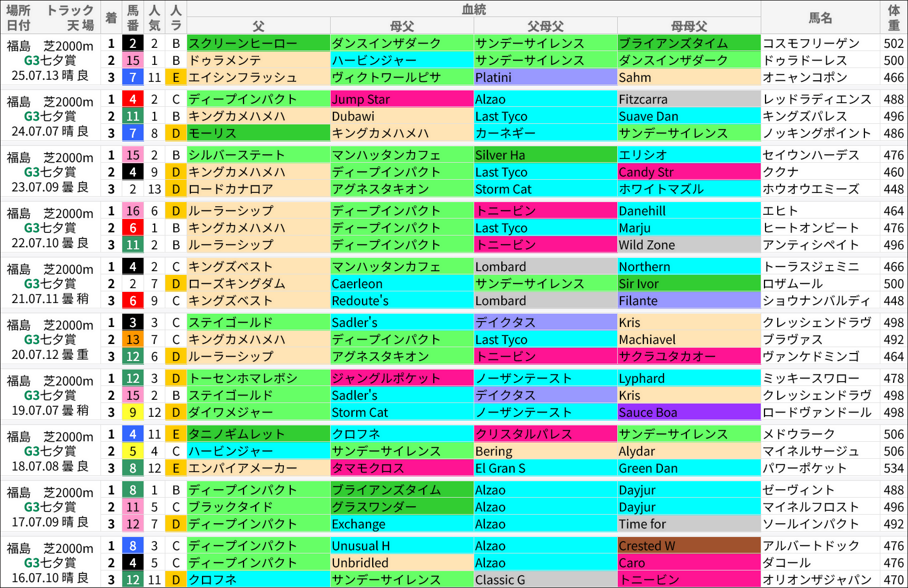
Task: Click the ホワイトマズル cell
Action: [x=689, y=189]
